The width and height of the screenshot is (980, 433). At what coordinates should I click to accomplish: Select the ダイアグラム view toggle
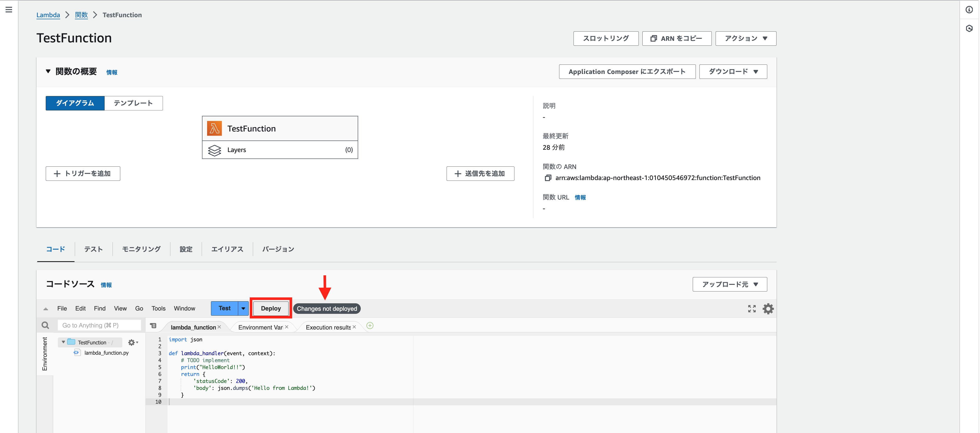[75, 103]
